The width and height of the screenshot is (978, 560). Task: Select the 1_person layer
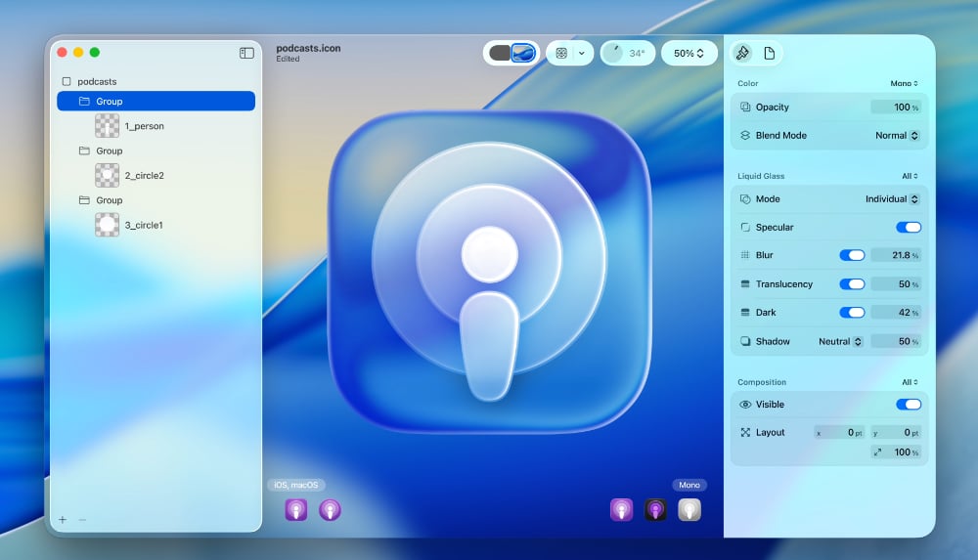(144, 126)
